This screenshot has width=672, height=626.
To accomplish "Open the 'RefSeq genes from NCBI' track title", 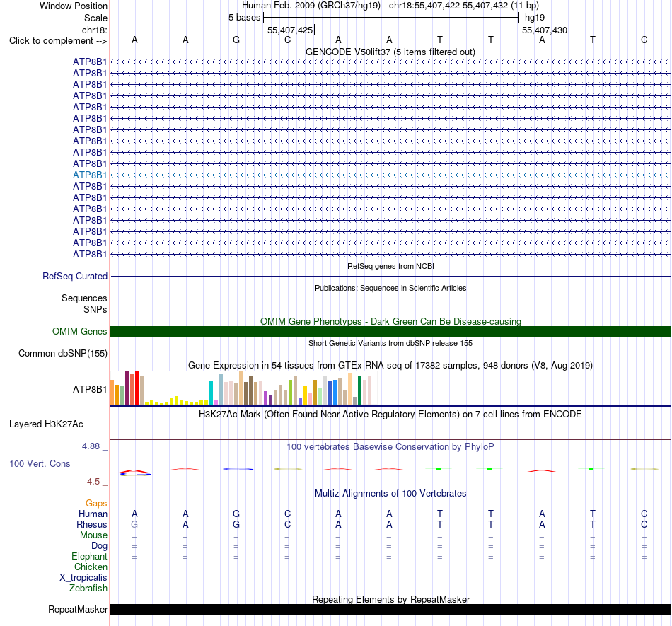I will click(x=390, y=266).
